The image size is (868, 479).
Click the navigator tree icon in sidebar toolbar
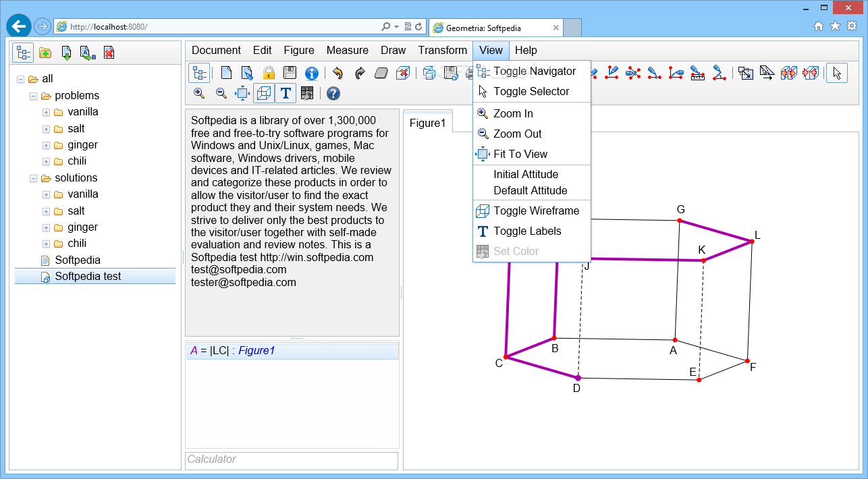click(x=23, y=53)
